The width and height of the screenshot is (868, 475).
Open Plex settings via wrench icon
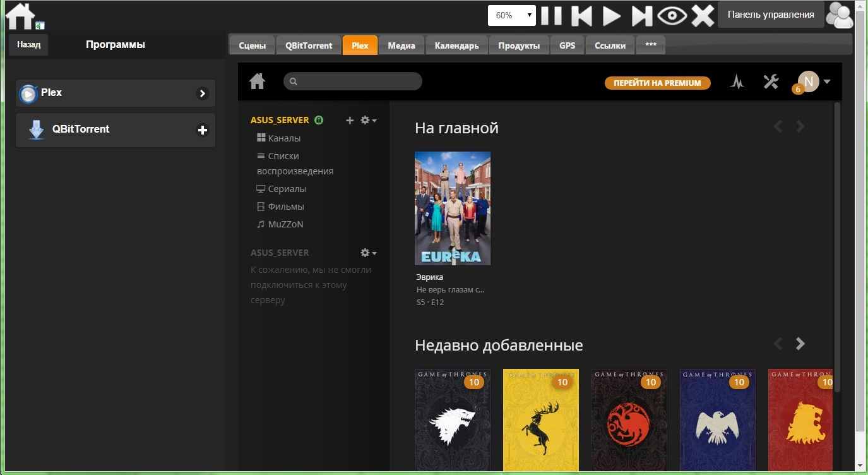[x=771, y=81]
